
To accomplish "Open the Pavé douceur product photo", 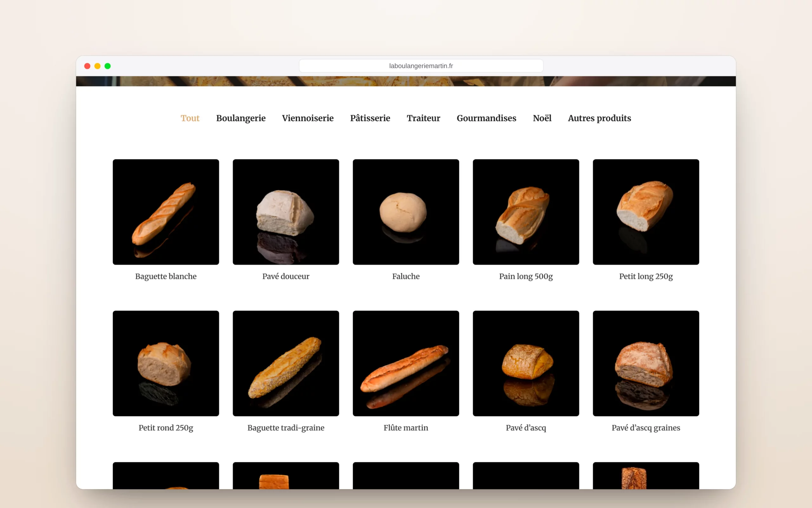I will [x=286, y=212].
